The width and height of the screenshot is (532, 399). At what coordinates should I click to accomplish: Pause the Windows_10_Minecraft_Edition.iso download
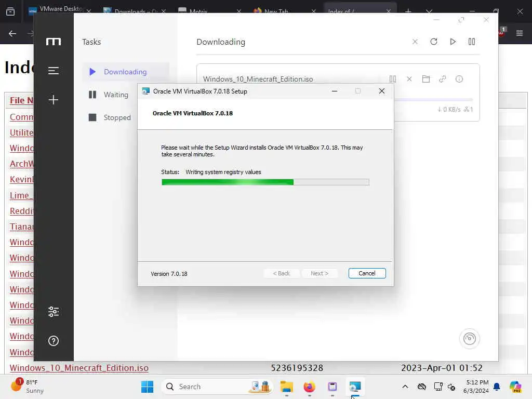[x=393, y=79]
